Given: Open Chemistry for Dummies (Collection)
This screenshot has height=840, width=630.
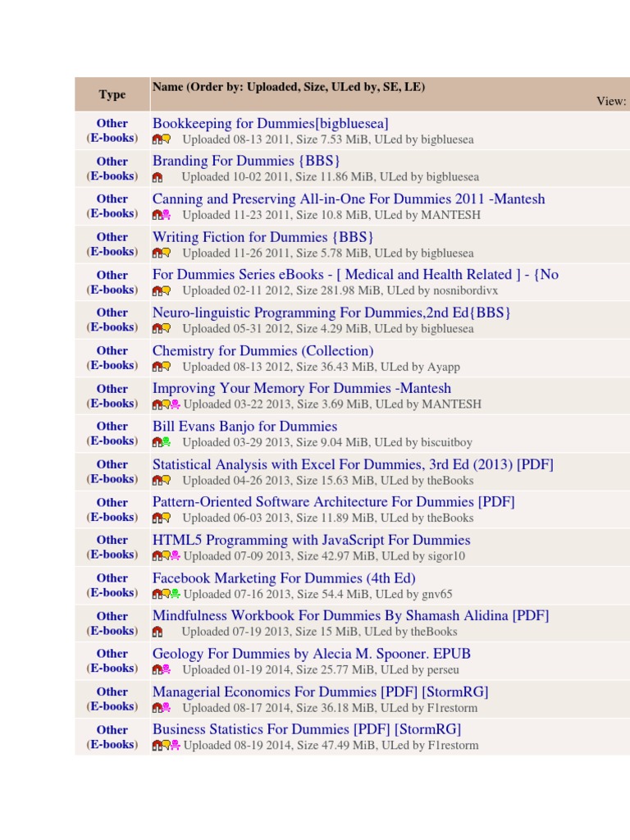Looking at the screenshot, I should point(263,351).
